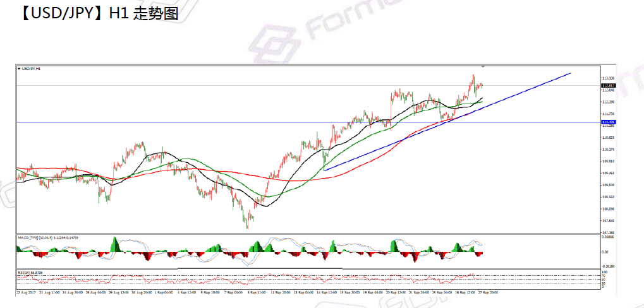
Task: Select the chart shift triangle marker at top
Action: [483, 66]
